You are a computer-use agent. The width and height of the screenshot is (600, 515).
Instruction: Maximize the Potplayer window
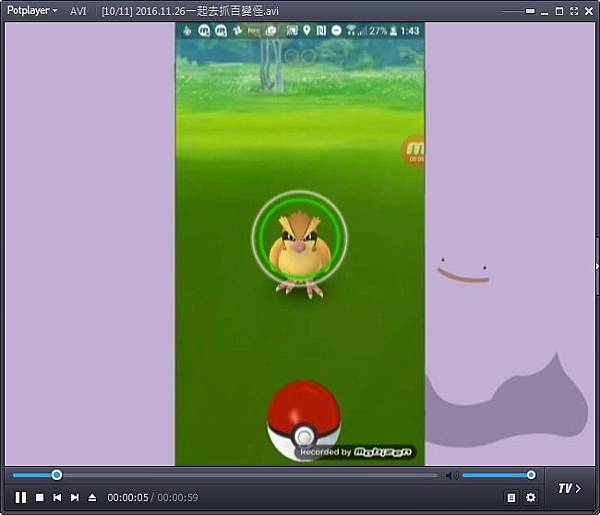(x=559, y=11)
